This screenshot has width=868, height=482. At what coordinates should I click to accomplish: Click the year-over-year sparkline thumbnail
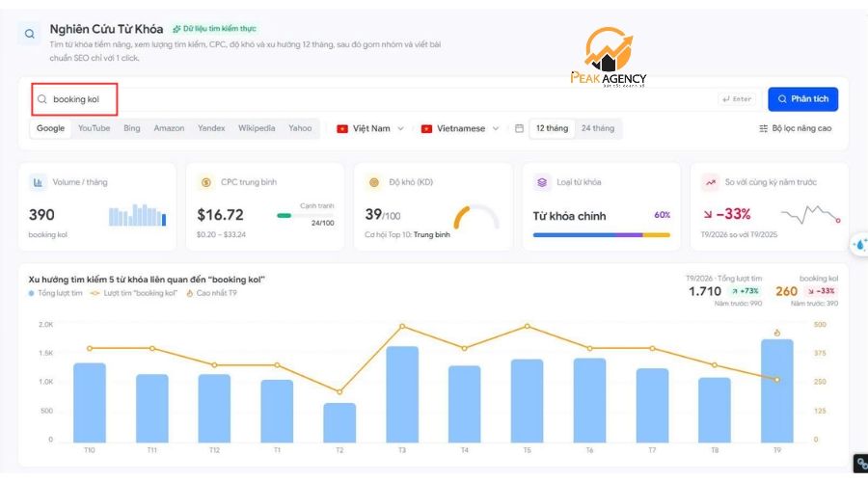(x=810, y=215)
